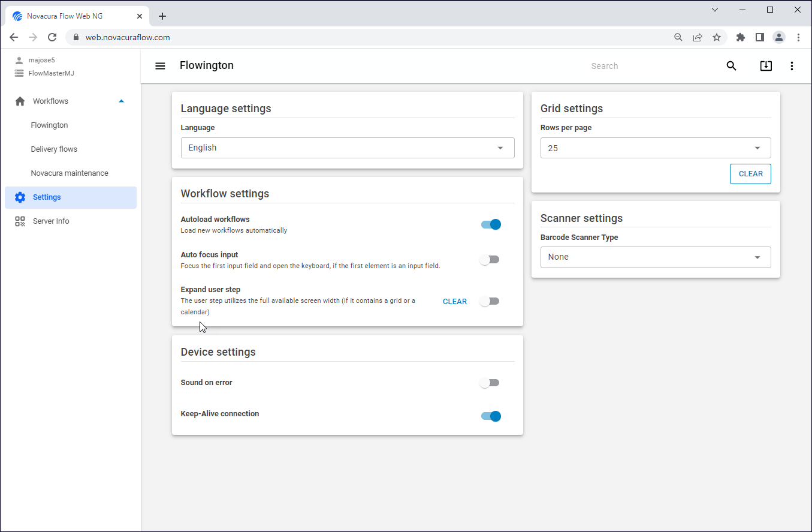This screenshot has width=812, height=532.
Task: Select the Novacura Flow Web NG tab
Action: [77, 16]
